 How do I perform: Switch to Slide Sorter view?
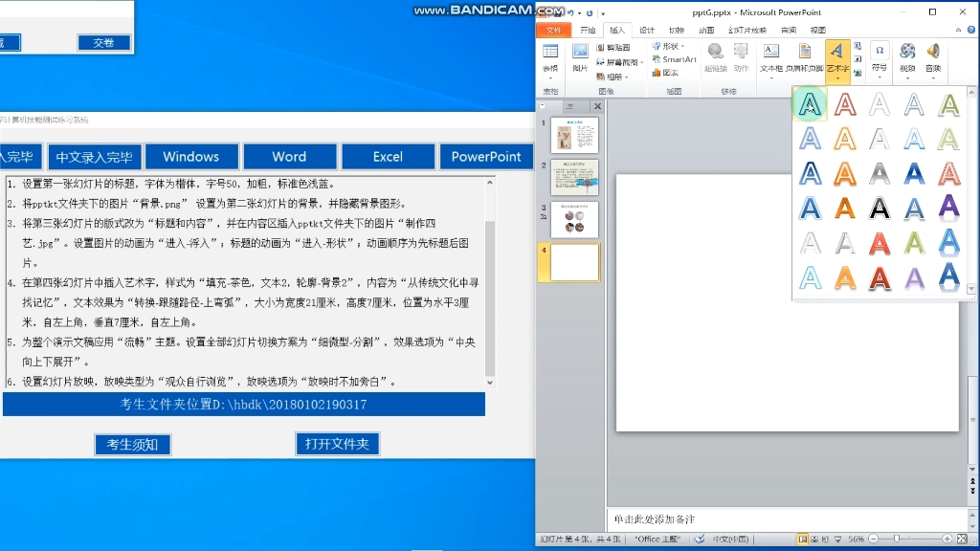(813, 539)
